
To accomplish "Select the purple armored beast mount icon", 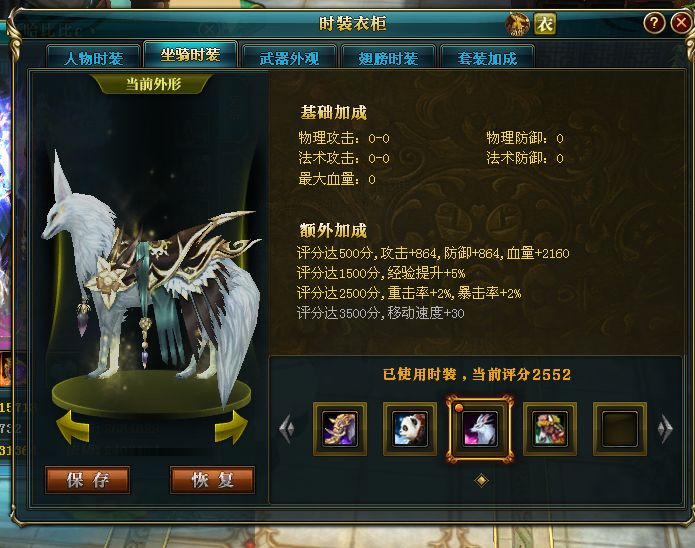I will tap(340, 429).
